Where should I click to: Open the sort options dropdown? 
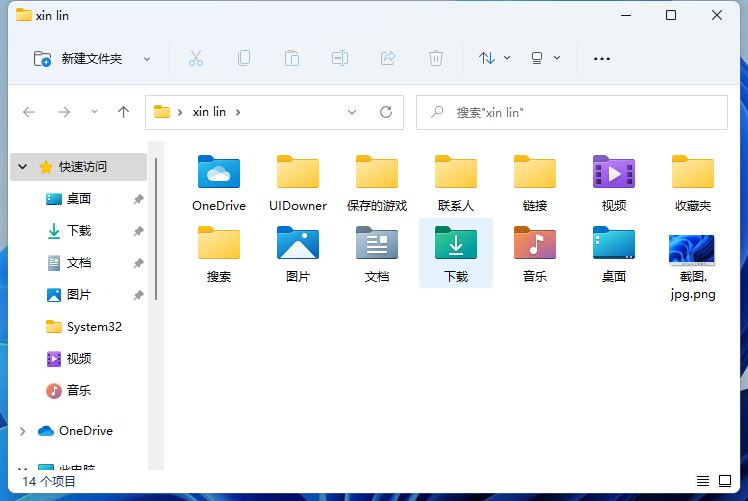[494, 58]
